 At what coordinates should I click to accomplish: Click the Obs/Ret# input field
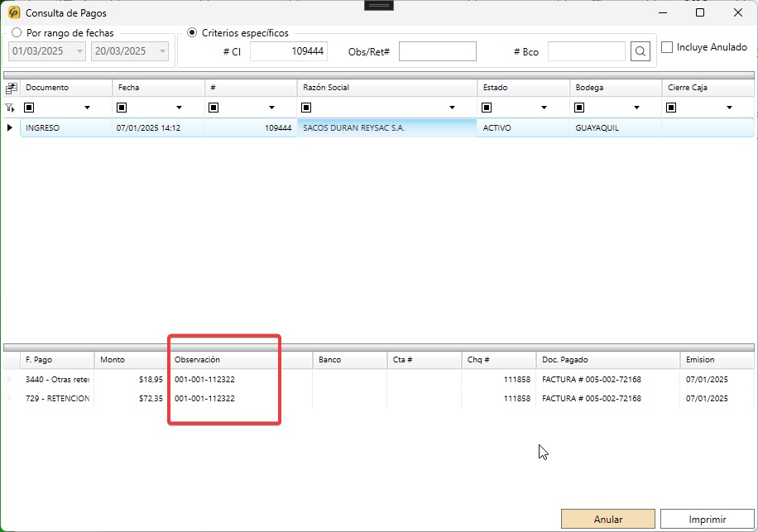(438, 51)
